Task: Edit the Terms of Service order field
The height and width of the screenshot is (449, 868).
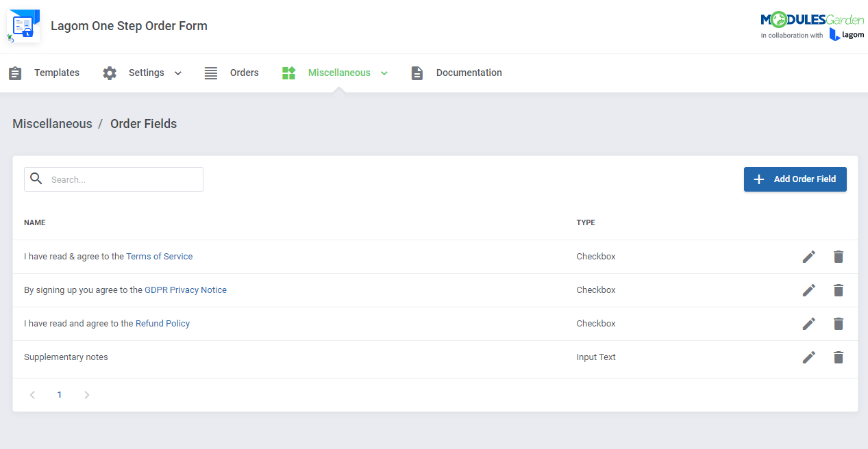Action: 809,257
